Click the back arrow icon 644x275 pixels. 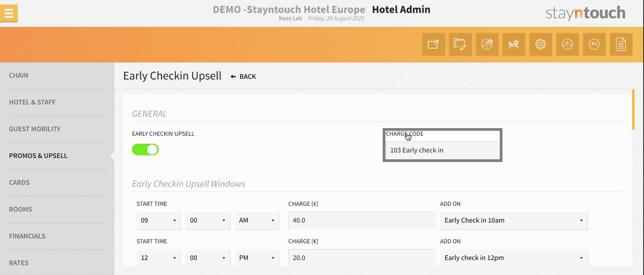click(x=233, y=77)
